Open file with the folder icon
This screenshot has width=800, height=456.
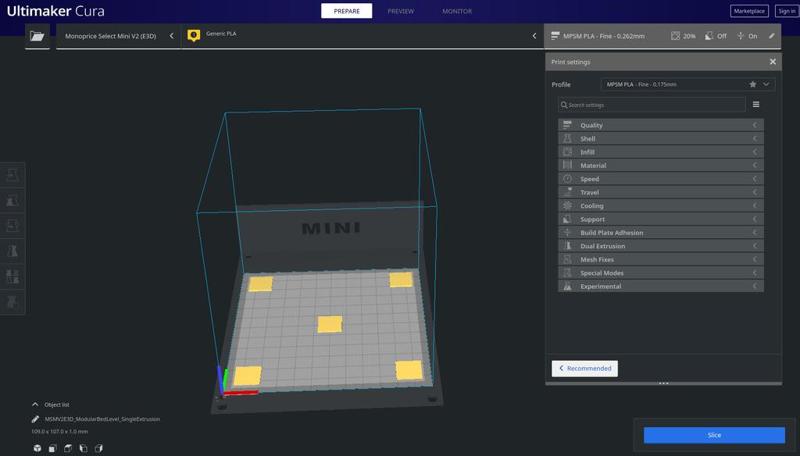[x=37, y=36]
